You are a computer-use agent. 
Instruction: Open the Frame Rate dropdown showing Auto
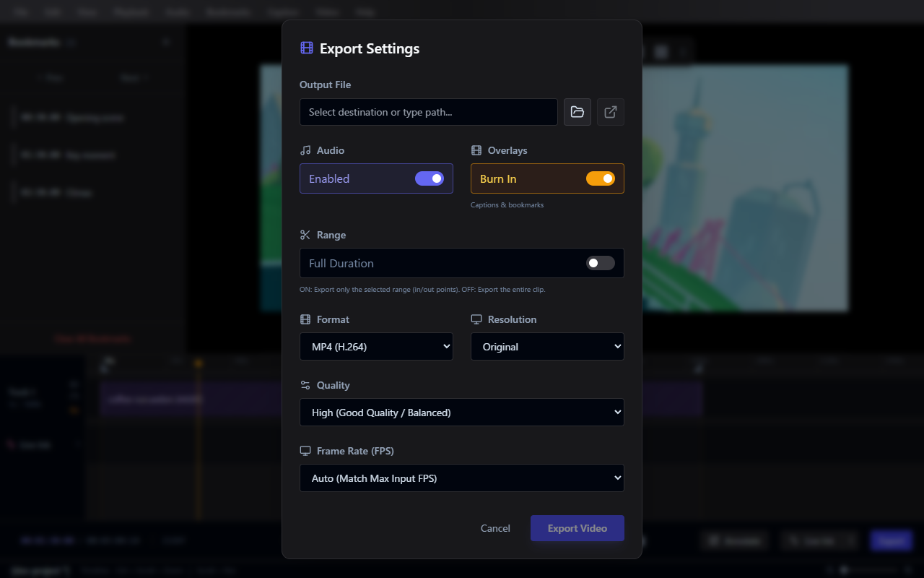[461, 478]
